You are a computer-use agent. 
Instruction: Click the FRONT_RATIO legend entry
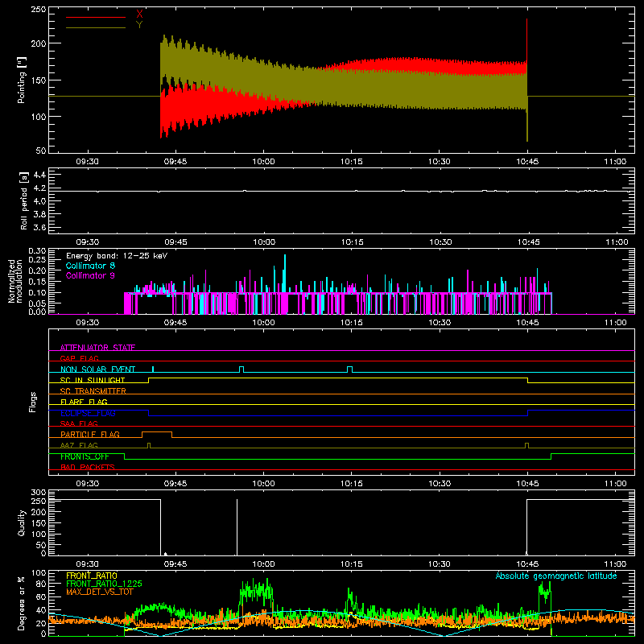coord(92,576)
